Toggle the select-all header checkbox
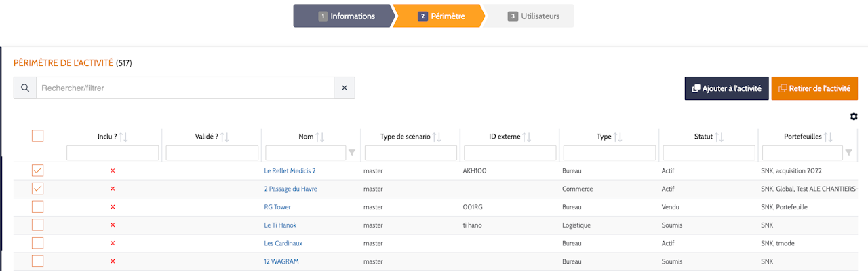 pos(37,137)
